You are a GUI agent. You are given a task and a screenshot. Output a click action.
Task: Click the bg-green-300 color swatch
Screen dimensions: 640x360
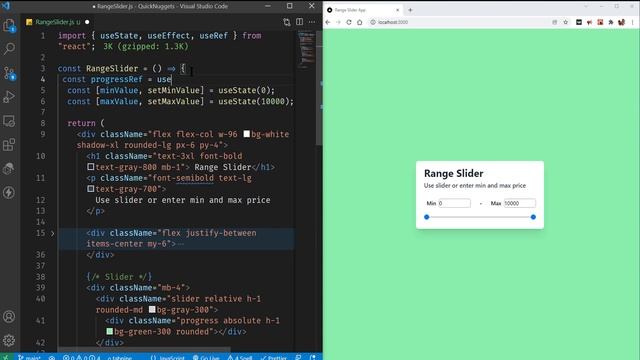(109, 331)
